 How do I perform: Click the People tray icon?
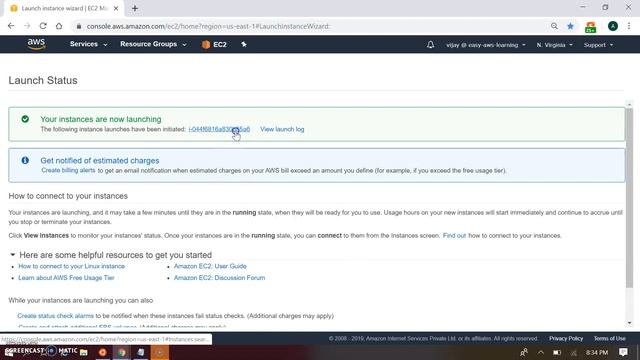pyautogui.click(x=524, y=352)
